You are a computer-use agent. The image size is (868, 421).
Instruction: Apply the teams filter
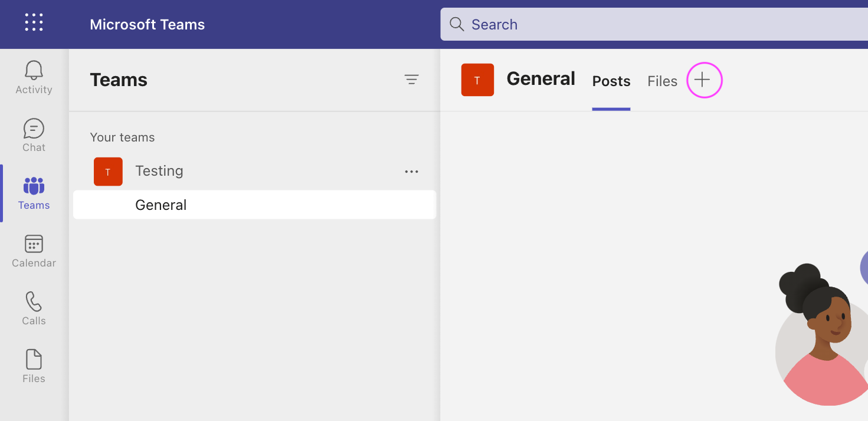coord(411,79)
